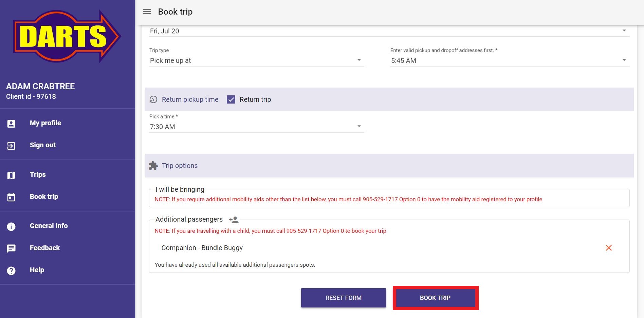Add an additional passenger via person-plus icon

coord(234,220)
